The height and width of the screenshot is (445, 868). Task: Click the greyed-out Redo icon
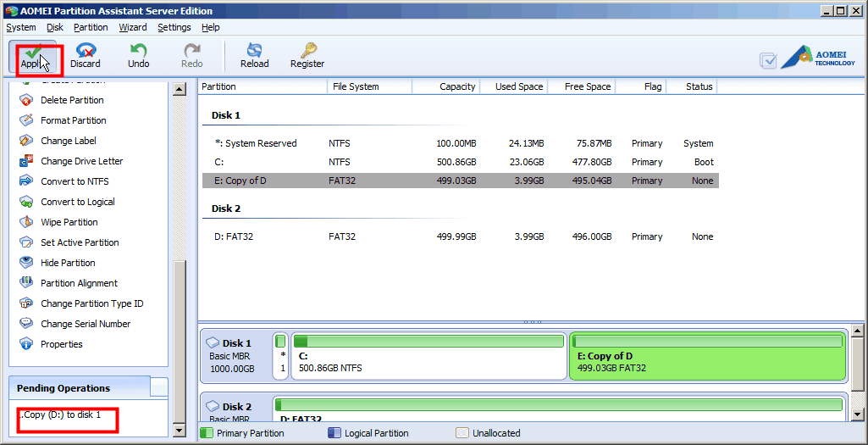pos(192,57)
